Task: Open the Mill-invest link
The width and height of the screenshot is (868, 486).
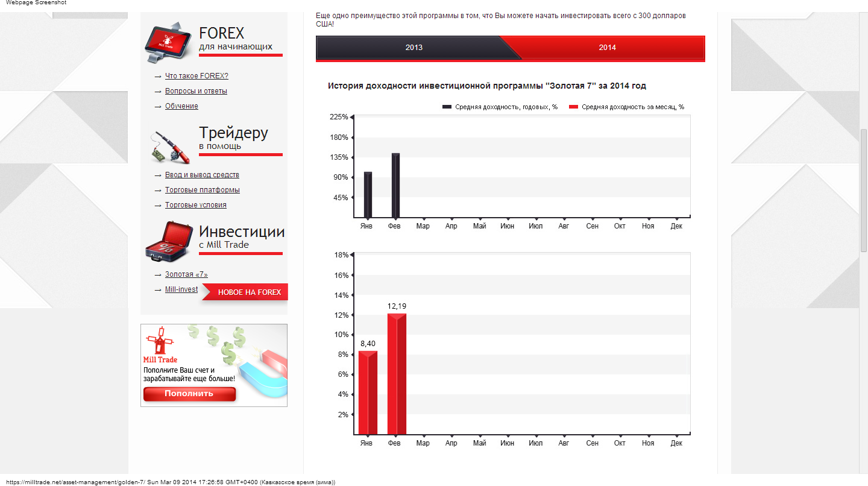Action: 181,289
